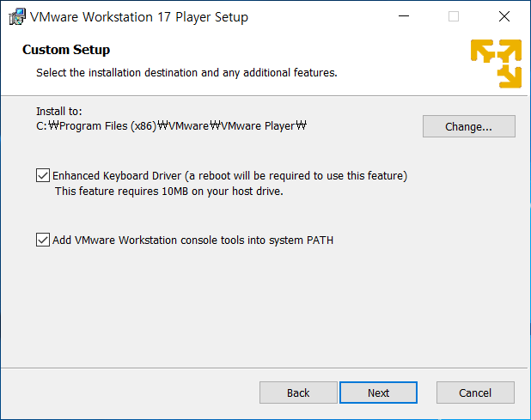The image size is (531, 420).
Task: Click the VMware Workstation 17 Player Setup title
Action: click(x=139, y=17)
